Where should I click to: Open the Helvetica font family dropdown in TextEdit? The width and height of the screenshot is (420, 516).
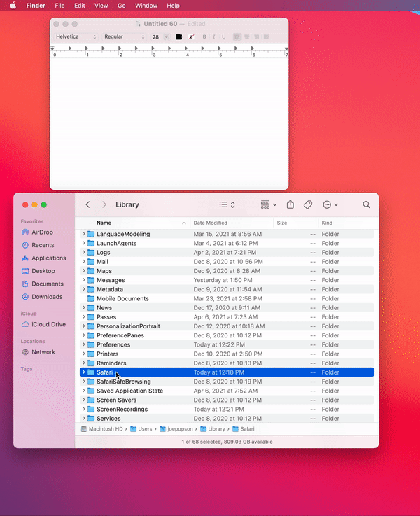(x=76, y=36)
